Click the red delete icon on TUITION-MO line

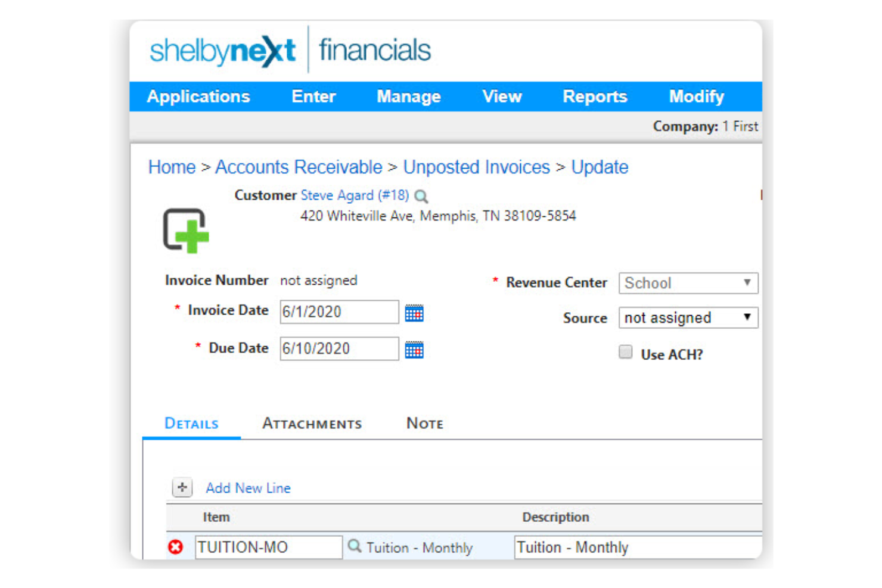[175, 547]
